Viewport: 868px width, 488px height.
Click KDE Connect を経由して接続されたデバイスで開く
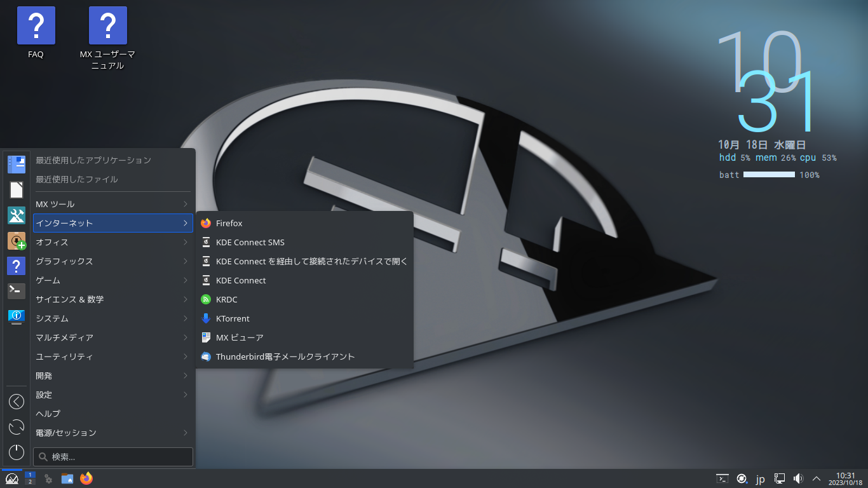pos(304,261)
